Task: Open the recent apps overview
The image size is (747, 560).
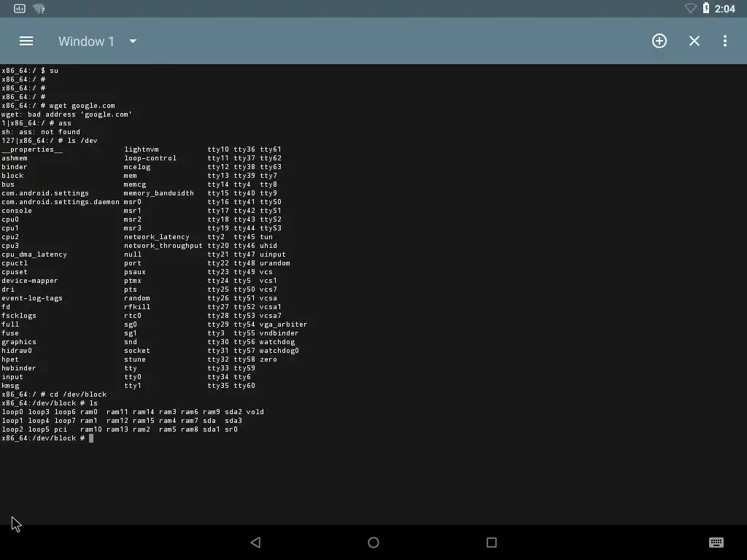Action: pos(492,542)
